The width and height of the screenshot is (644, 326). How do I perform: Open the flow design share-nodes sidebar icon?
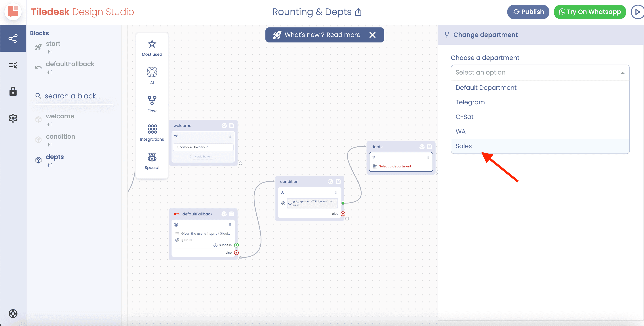tap(13, 38)
